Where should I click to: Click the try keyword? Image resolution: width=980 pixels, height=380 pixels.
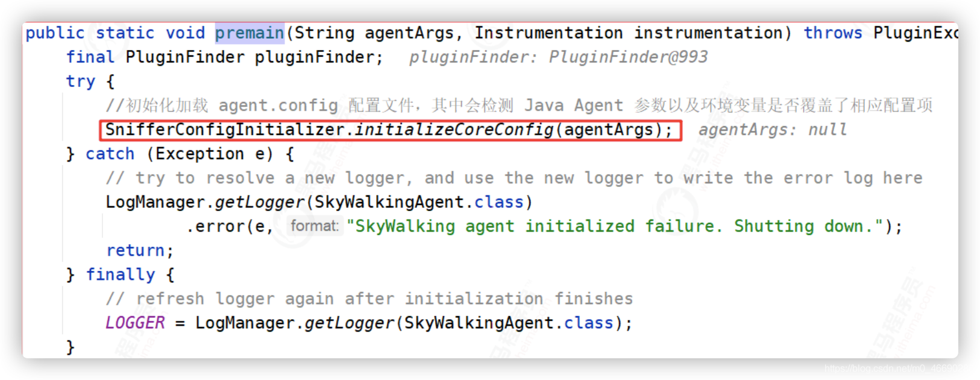pos(81,81)
